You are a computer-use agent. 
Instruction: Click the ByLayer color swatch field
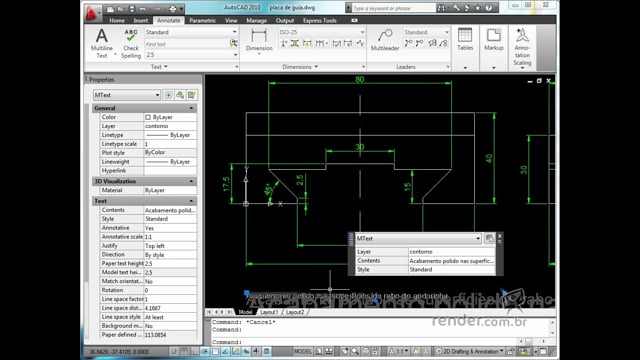coord(170,117)
